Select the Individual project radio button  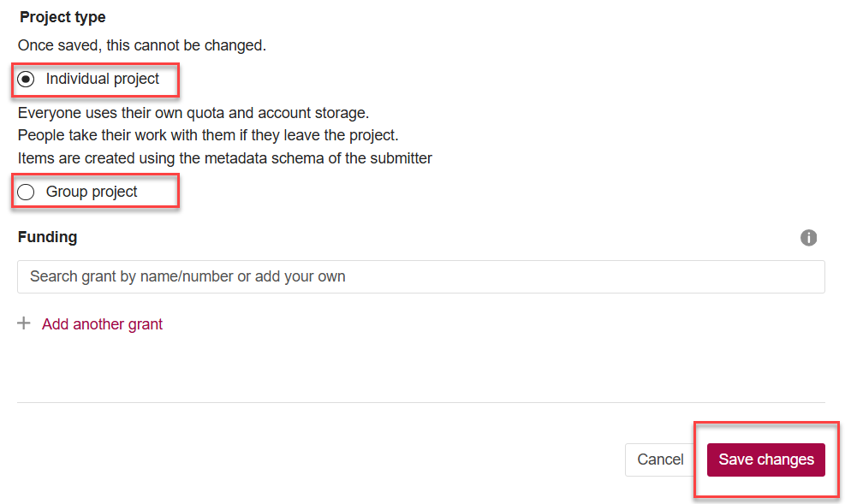pos(27,80)
